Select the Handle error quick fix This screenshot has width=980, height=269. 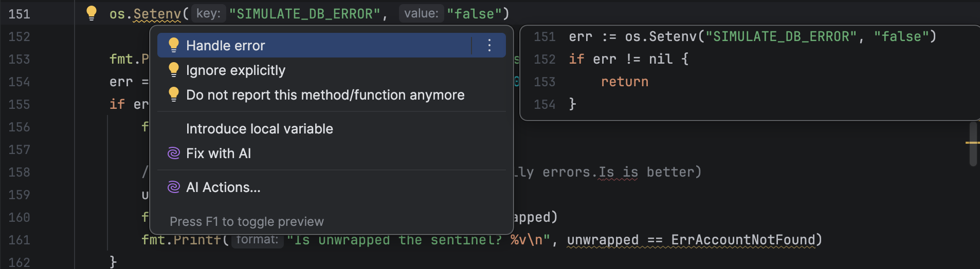coord(225,46)
